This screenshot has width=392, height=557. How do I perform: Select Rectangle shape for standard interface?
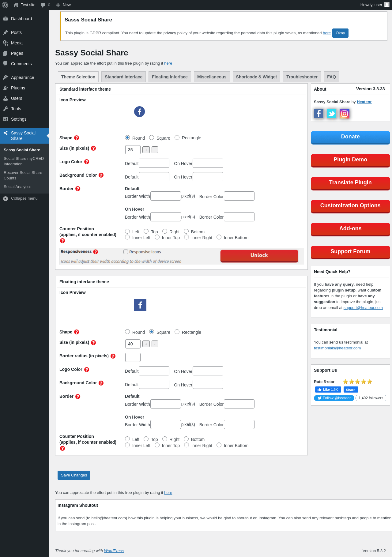click(177, 137)
